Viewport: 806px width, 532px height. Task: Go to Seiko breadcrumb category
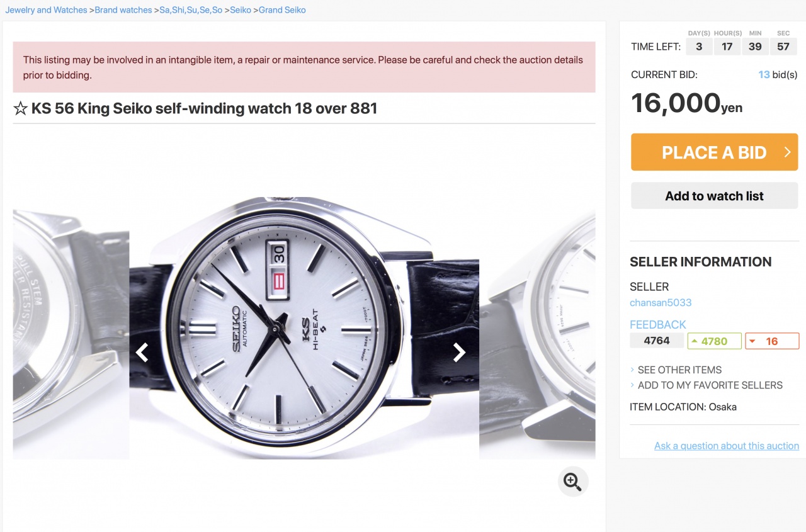pyautogui.click(x=241, y=10)
